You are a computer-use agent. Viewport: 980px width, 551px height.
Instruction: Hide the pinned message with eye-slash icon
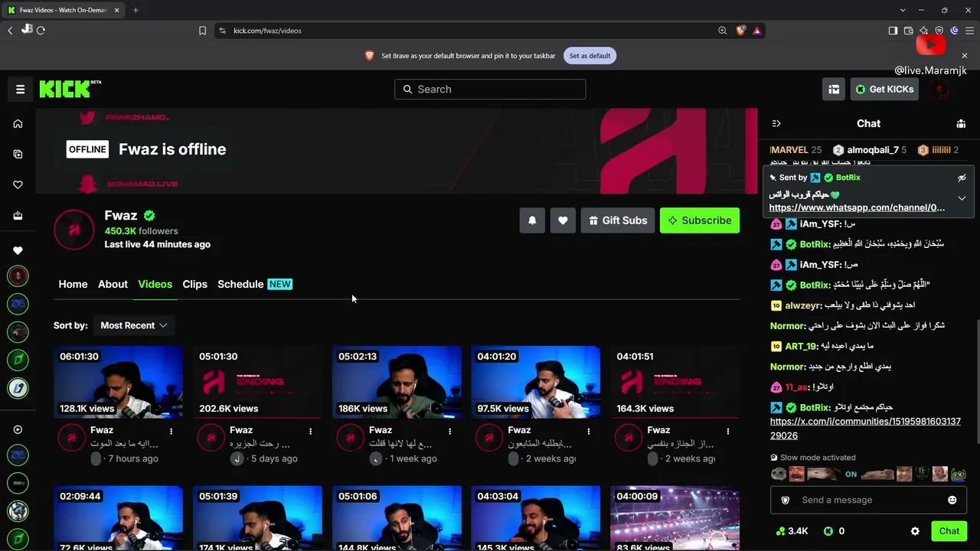962,178
